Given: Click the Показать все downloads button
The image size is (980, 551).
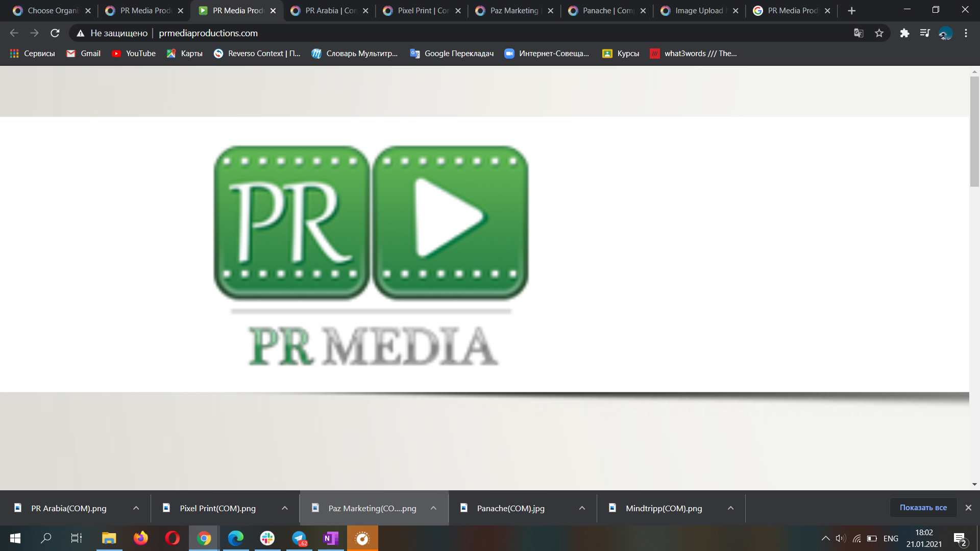Looking at the screenshot, I should [x=923, y=508].
